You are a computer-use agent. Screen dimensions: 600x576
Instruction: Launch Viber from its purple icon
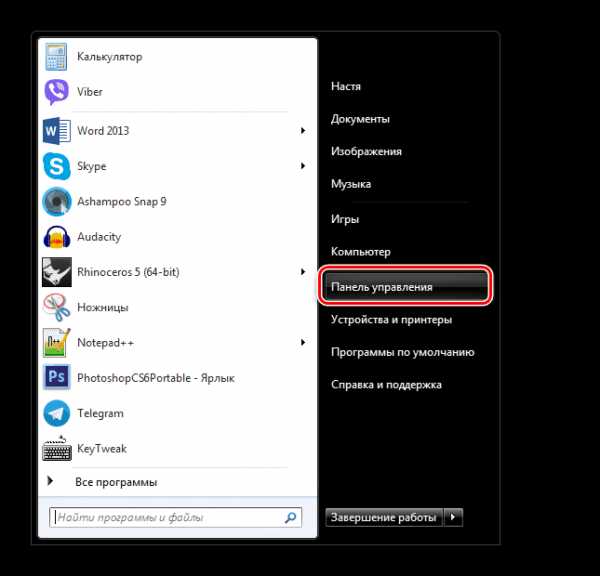(56, 91)
